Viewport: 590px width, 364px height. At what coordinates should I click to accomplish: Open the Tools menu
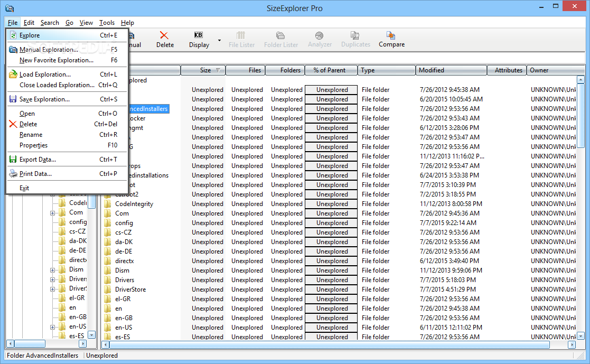107,23
